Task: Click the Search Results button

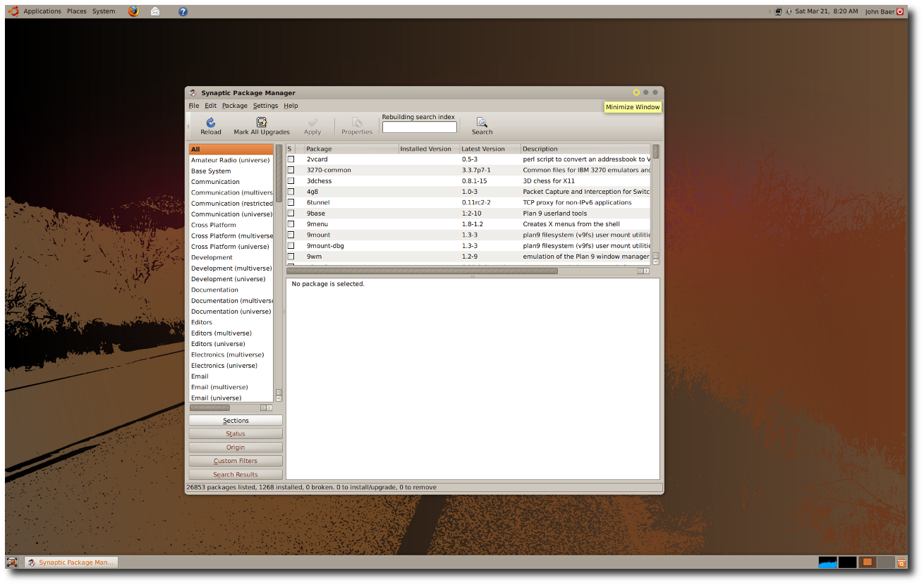Action: pos(236,474)
